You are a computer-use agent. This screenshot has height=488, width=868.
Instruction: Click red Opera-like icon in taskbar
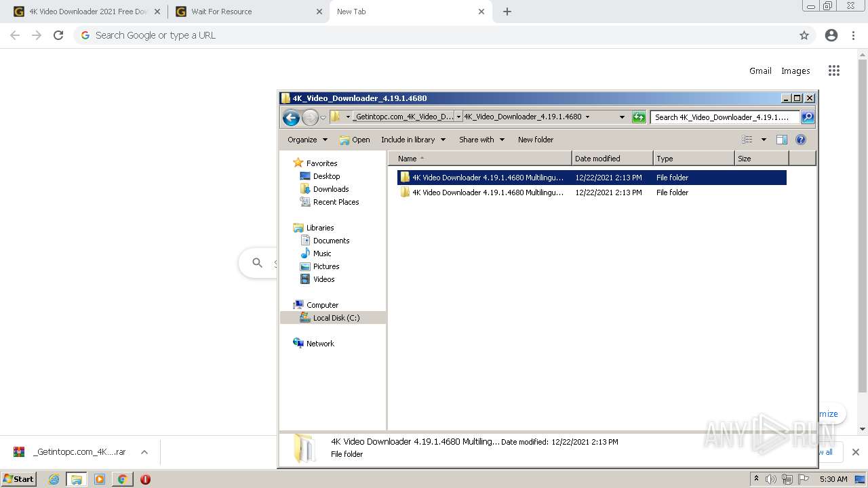tap(145, 479)
